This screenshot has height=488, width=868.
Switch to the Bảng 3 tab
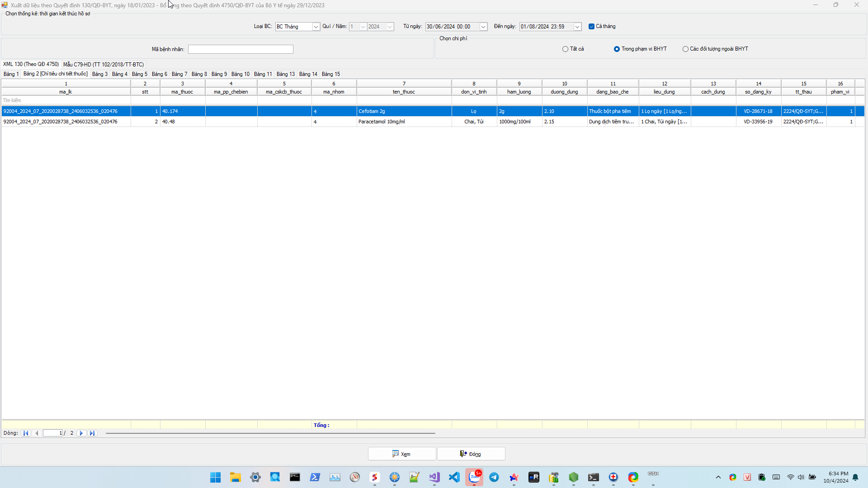pos(99,74)
